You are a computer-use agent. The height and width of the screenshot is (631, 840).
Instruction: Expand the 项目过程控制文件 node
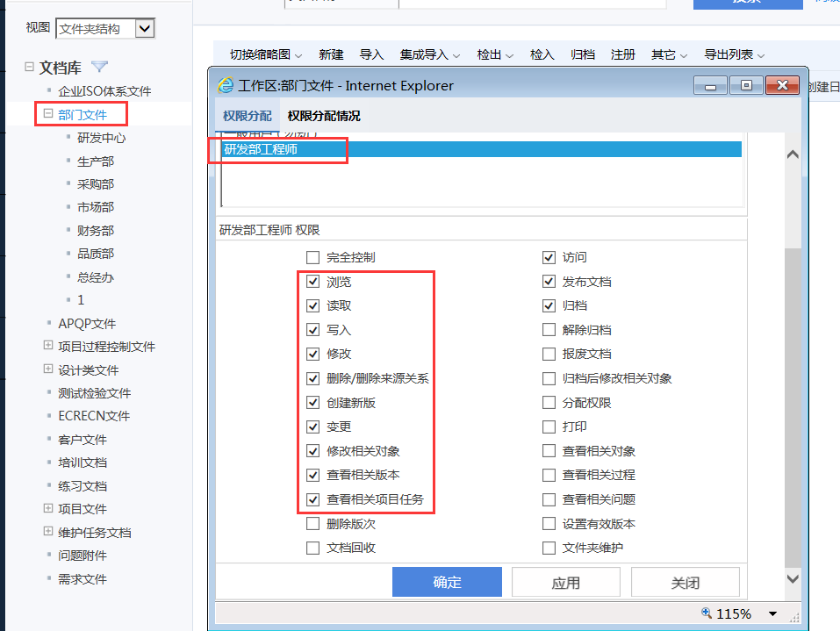coord(48,346)
